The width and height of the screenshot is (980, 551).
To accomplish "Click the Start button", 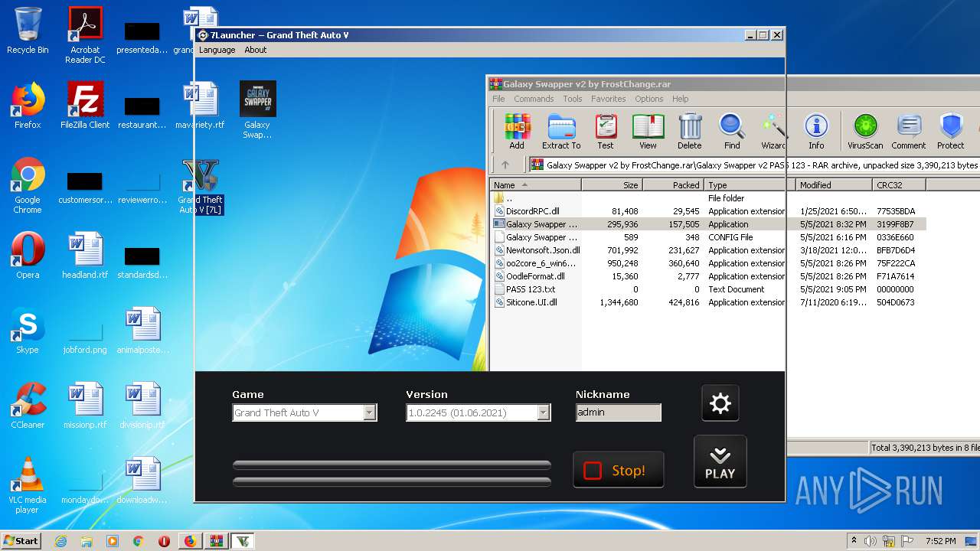I will point(21,540).
